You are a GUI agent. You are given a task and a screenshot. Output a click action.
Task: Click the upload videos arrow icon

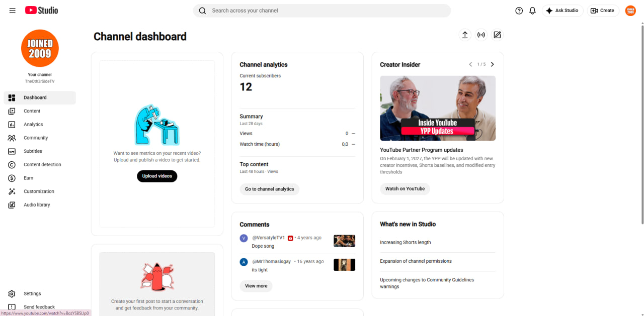pyautogui.click(x=465, y=35)
